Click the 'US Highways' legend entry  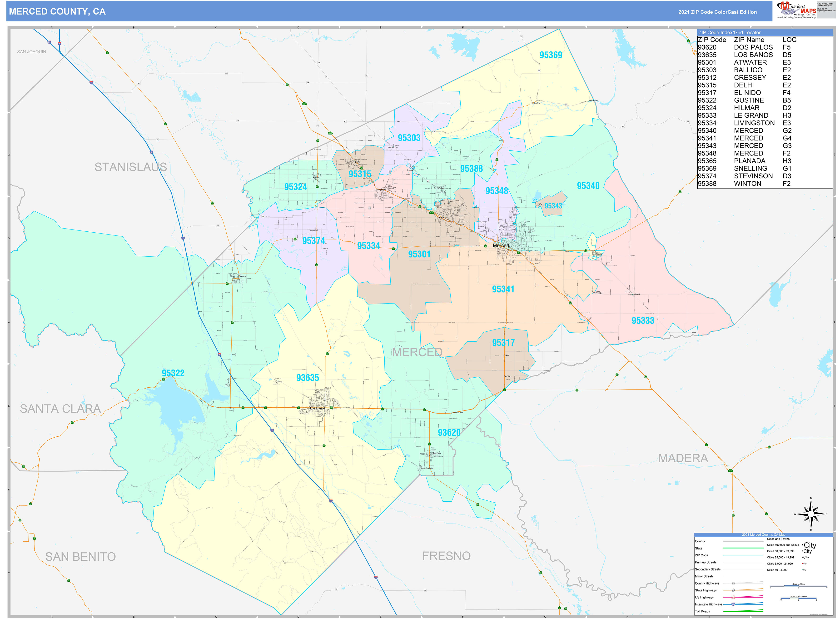704,598
